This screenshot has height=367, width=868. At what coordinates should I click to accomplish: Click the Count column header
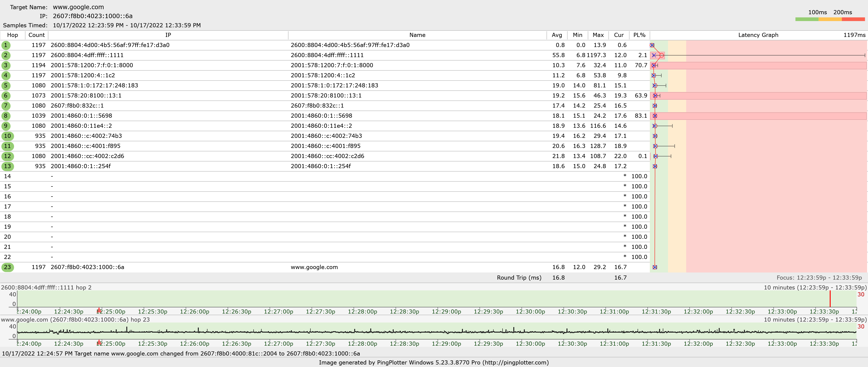(x=36, y=35)
